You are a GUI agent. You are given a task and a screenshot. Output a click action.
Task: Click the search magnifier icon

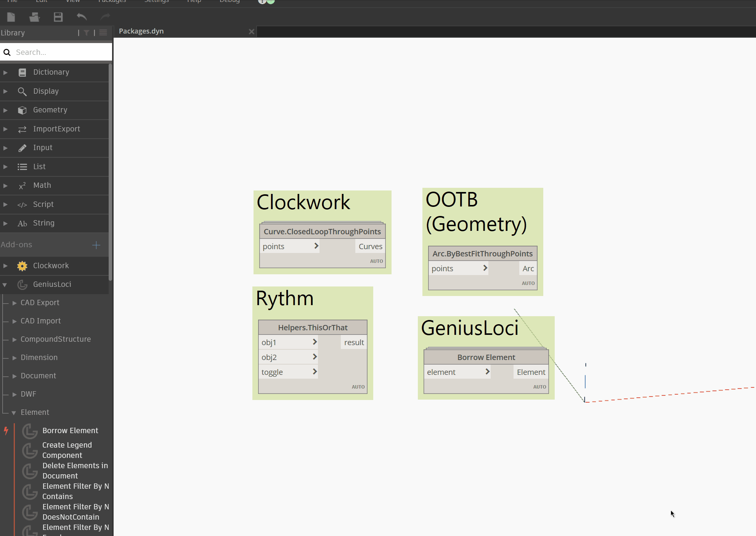7,52
